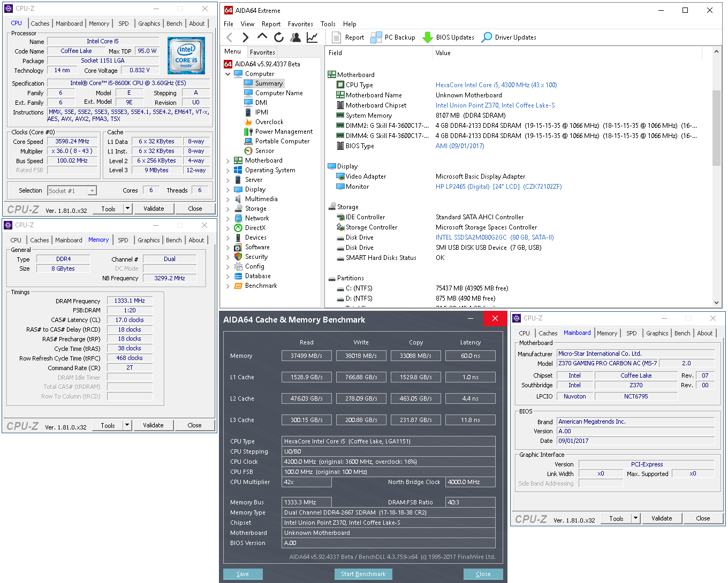Click Validate in CPU-Z CPU window

(x=154, y=209)
